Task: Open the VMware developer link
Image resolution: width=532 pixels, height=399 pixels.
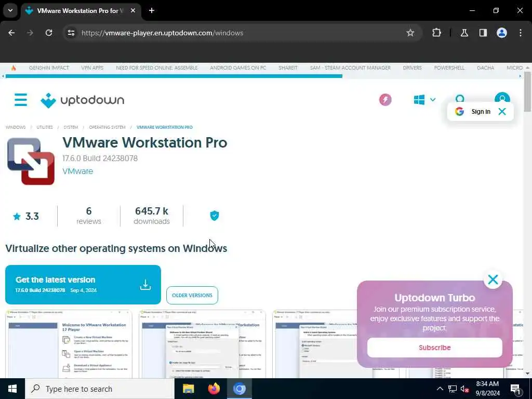Action: click(x=78, y=171)
